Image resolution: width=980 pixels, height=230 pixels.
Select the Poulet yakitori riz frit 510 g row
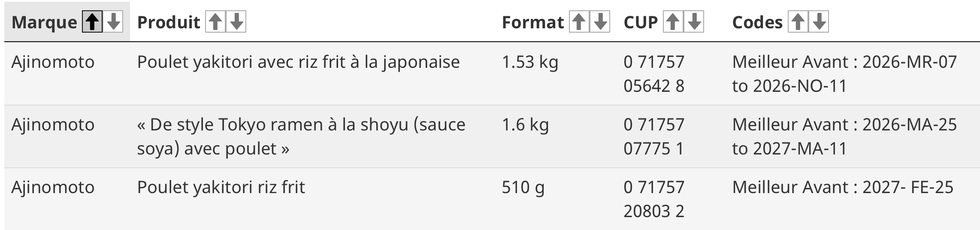[x=221, y=188]
